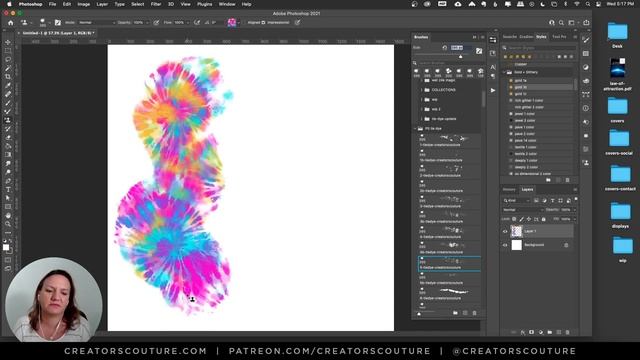The width and height of the screenshot is (640, 360).
Task: Open the brush settings panel toggle in options bar
Action: point(58,22)
